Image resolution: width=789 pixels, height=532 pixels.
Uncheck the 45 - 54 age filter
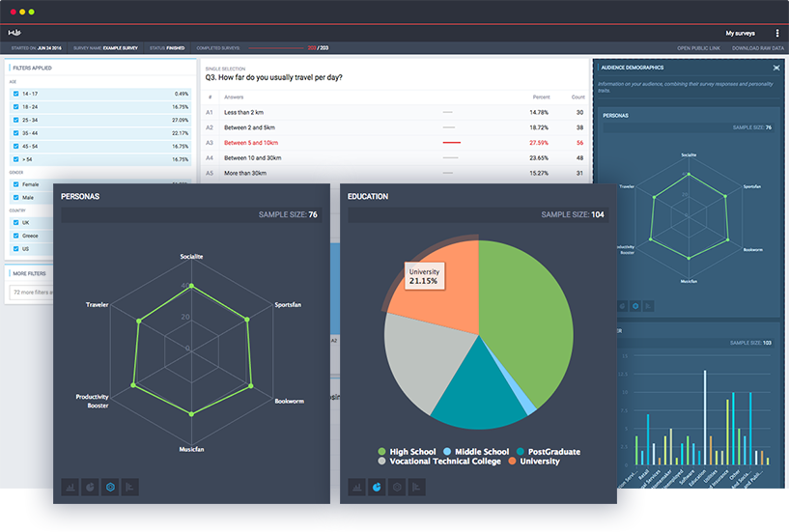(16, 146)
